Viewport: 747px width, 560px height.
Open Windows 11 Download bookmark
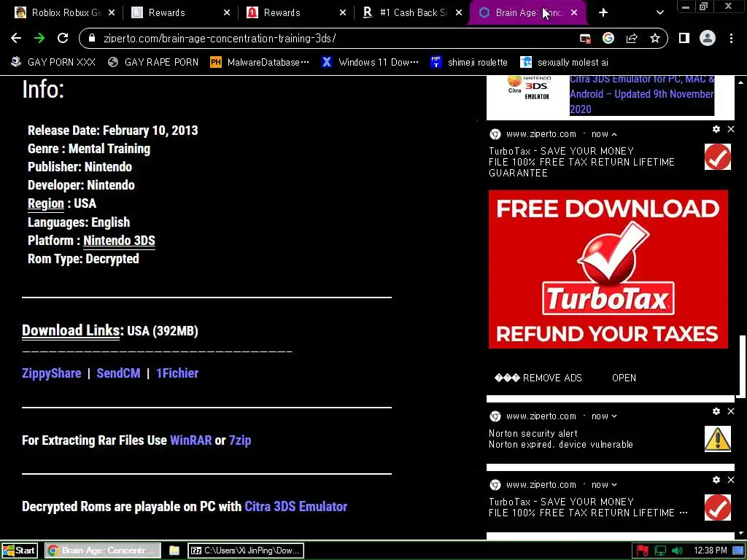point(370,63)
